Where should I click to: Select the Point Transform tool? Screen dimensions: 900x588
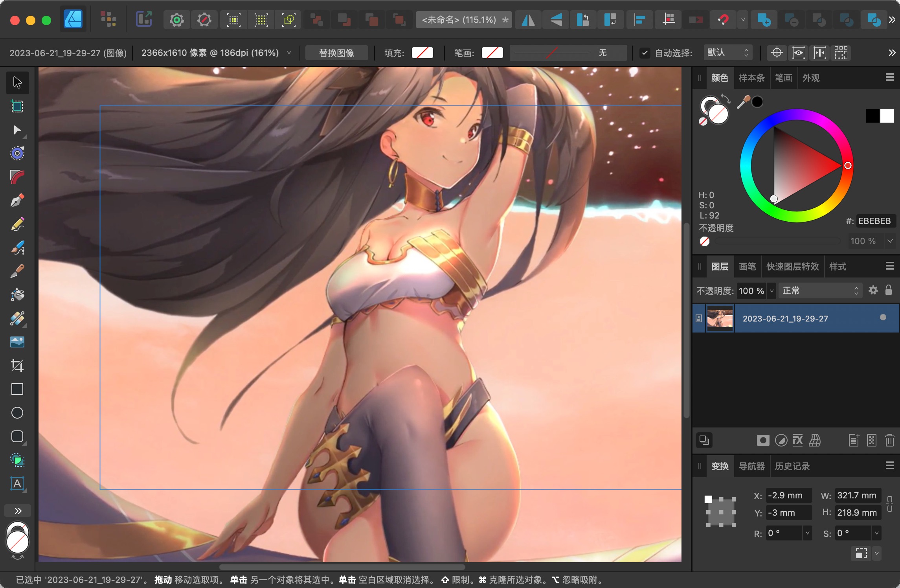[17, 153]
